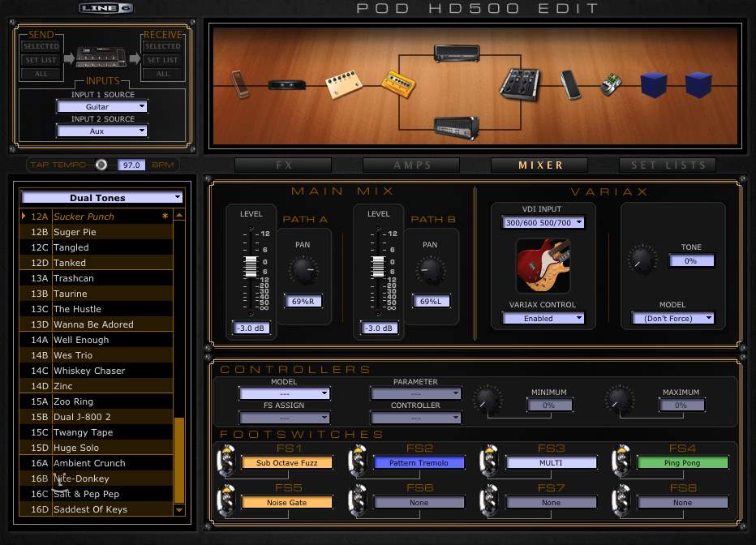
Task: Select the wah pedal at chain start
Action: click(240, 85)
